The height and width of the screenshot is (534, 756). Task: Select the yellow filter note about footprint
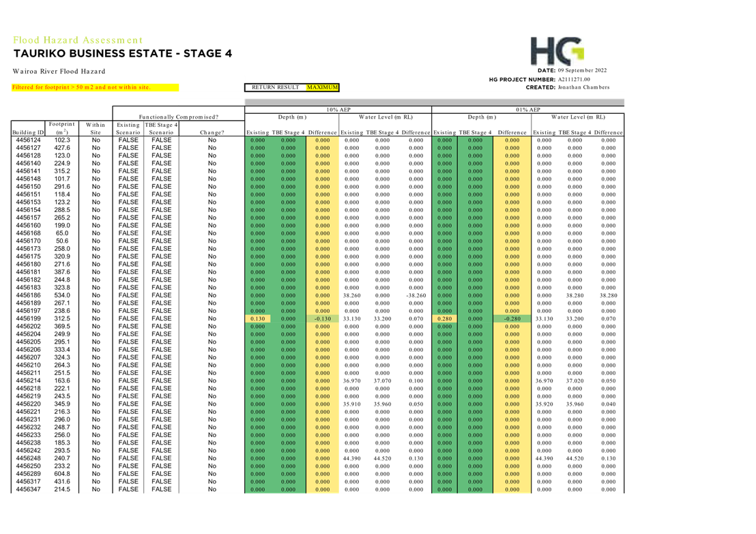pos(95,87)
